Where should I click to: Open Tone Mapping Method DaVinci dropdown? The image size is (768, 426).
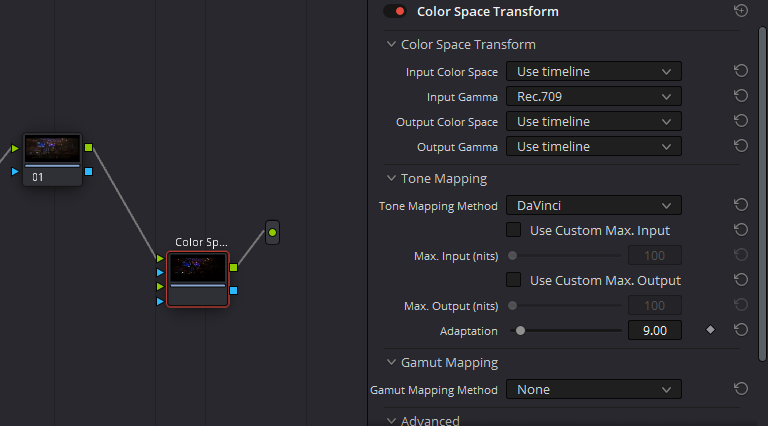pyautogui.click(x=594, y=205)
